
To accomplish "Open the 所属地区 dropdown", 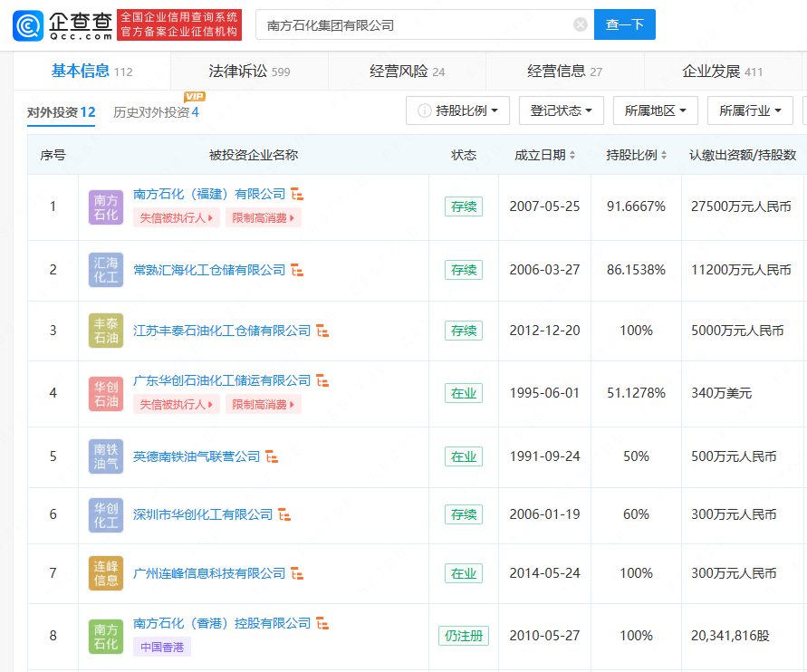I will [x=655, y=110].
